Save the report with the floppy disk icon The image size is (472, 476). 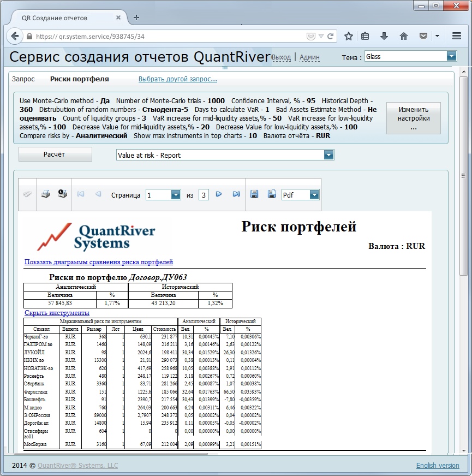pos(254,194)
